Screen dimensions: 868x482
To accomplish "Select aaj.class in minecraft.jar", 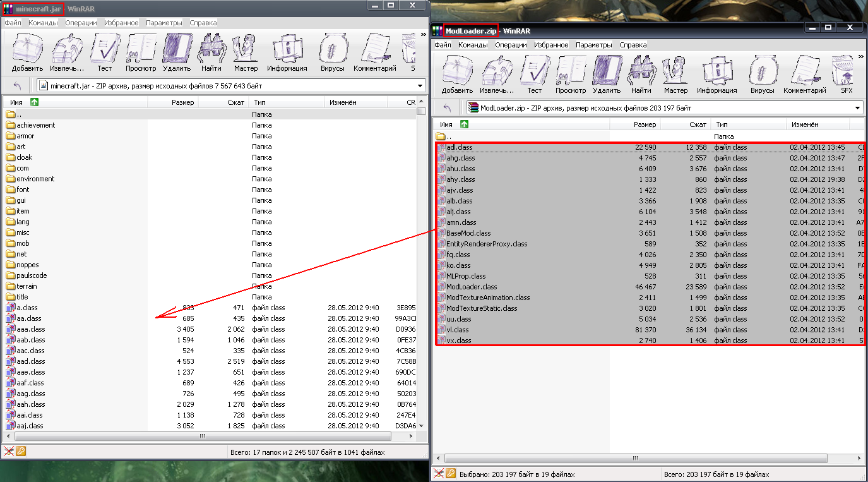I will tap(25, 426).
